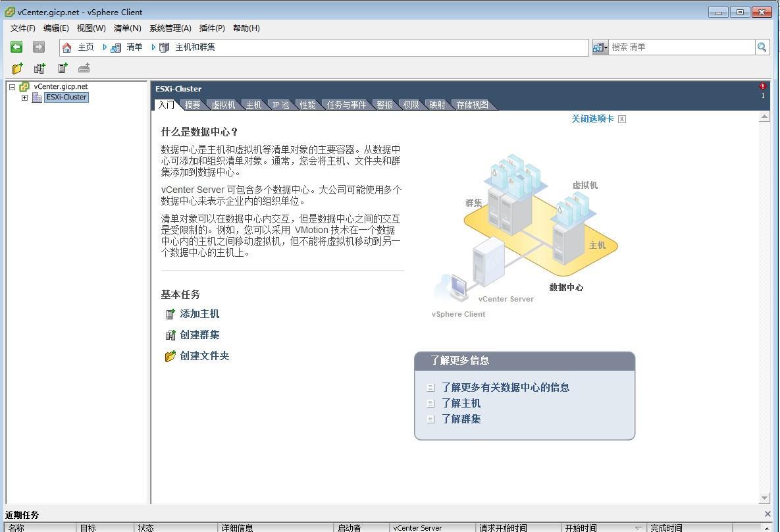This screenshot has height=532, width=780.
Task: Click the icon beside 创建群集
Action: tap(170, 335)
